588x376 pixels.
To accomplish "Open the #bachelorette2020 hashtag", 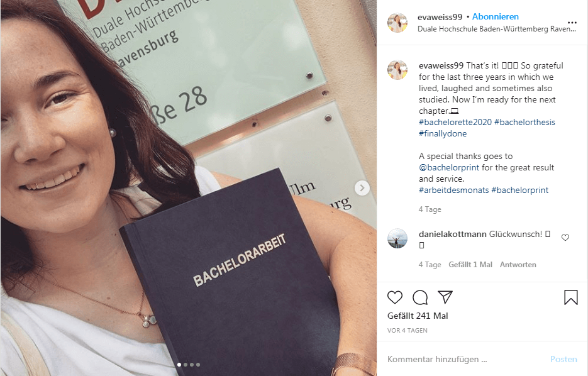I will pos(455,122).
